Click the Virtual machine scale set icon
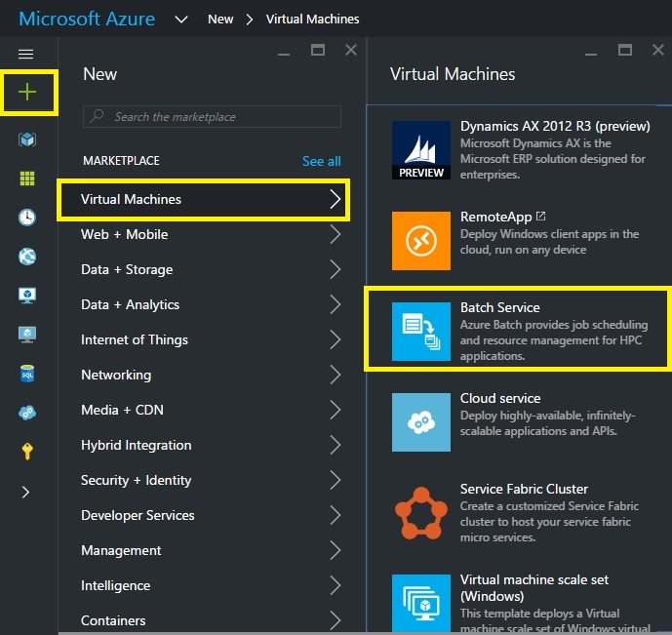Screen dimensions: 672x635 tap(421, 603)
